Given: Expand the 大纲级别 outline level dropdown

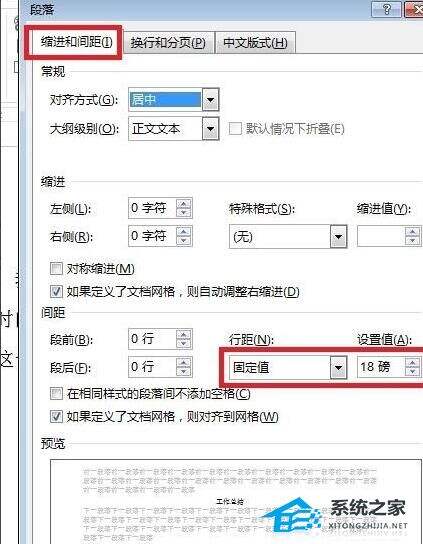Looking at the screenshot, I should pos(210,129).
